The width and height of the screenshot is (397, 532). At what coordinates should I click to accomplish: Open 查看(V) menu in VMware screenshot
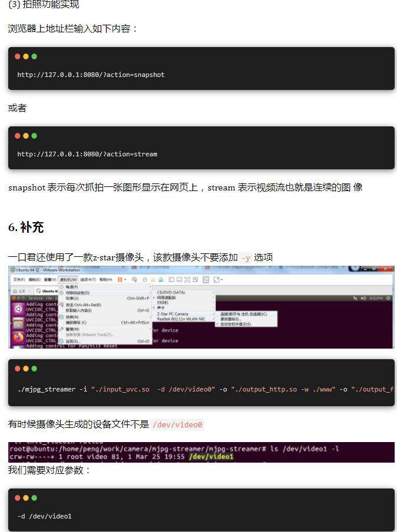pos(50,280)
